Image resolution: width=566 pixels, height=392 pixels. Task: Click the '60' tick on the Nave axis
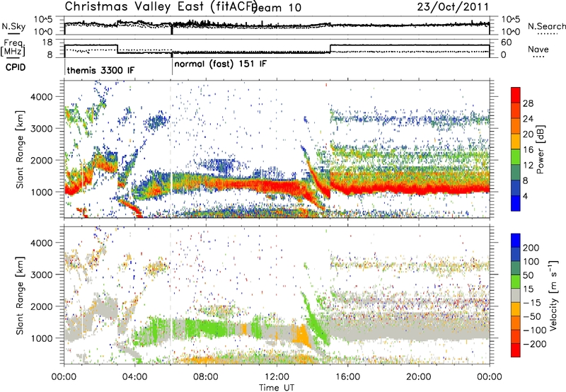(507, 42)
